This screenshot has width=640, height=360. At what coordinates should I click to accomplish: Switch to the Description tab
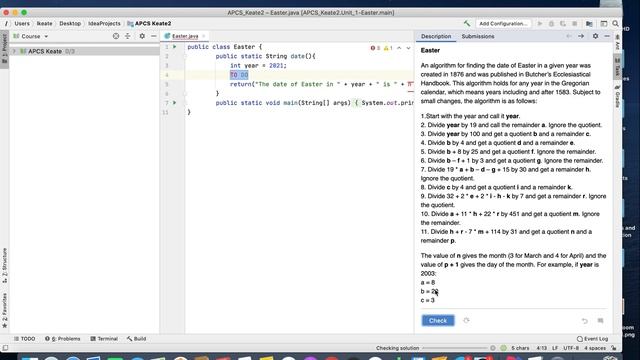click(x=436, y=36)
